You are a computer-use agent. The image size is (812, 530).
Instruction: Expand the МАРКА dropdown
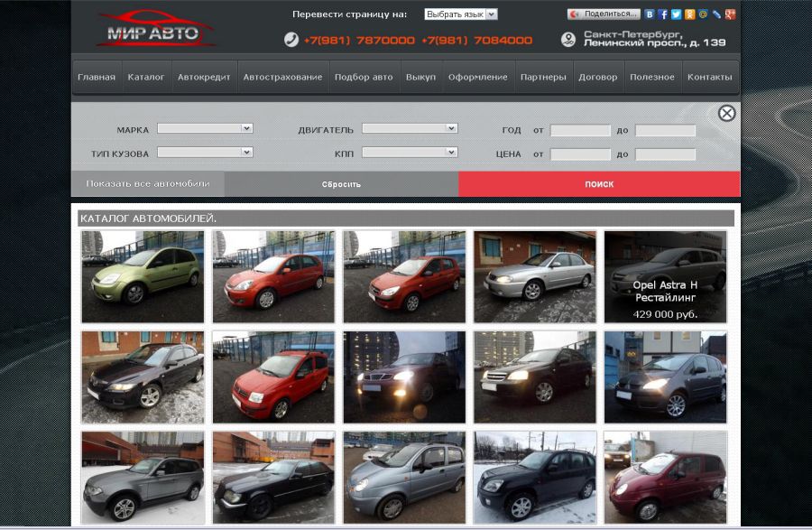[x=205, y=128]
